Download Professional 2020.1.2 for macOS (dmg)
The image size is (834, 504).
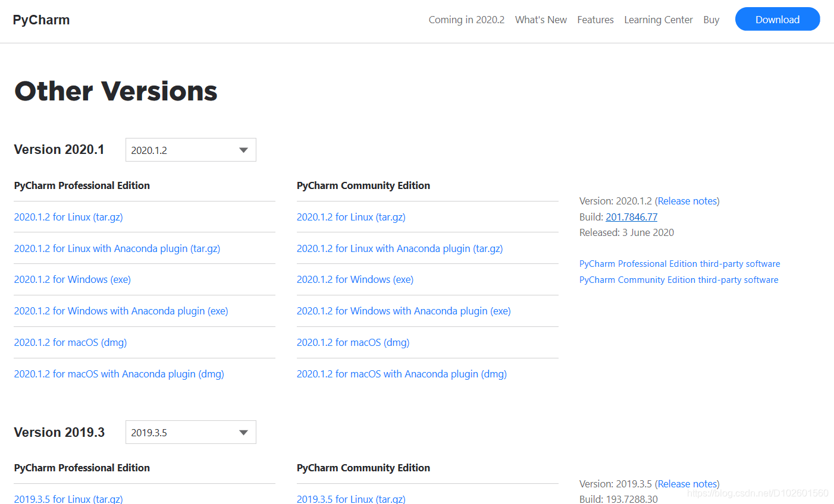click(x=70, y=342)
